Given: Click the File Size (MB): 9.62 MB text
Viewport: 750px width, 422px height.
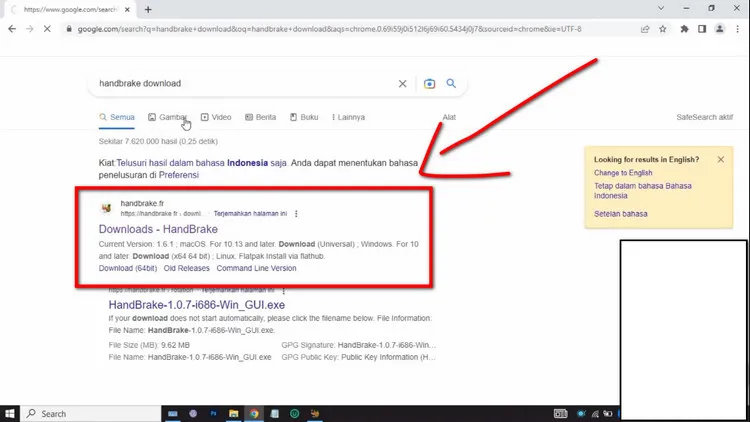Looking at the screenshot, I should pyautogui.click(x=149, y=345).
